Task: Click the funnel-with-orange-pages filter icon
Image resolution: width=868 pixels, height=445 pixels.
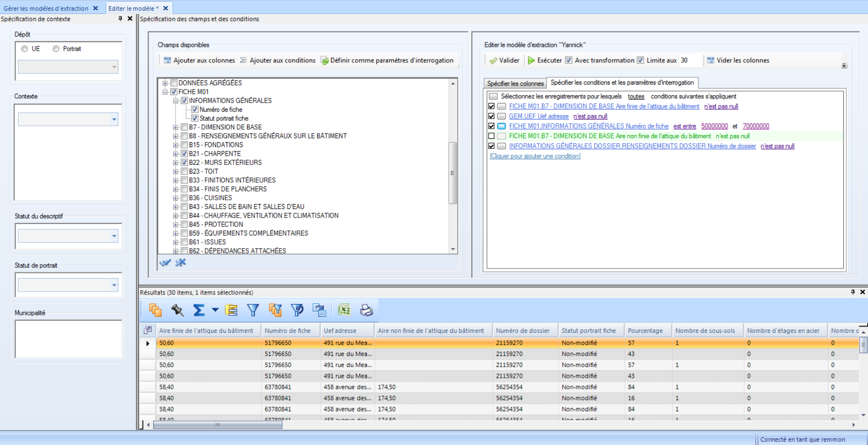Action: pyautogui.click(x=275, y=310)
